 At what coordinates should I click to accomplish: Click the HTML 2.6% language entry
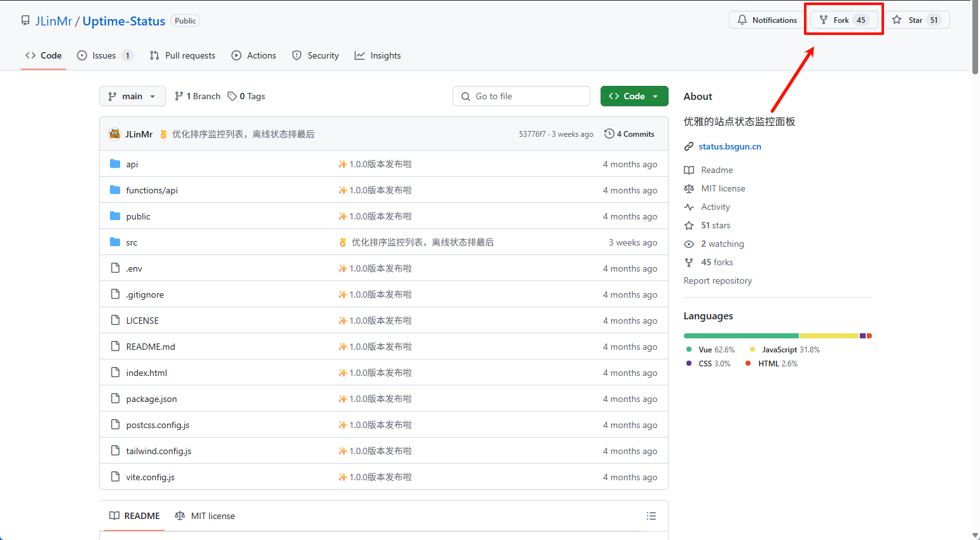click(771, 363)
